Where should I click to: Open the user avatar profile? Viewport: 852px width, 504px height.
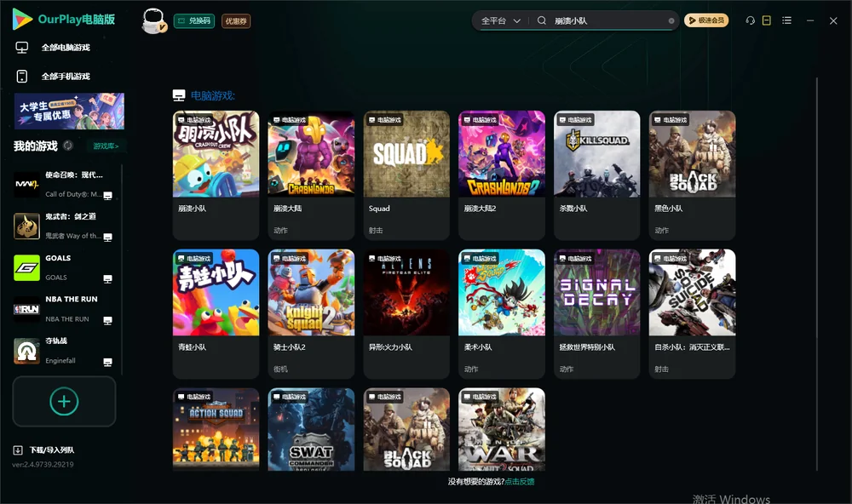(153, 20)
